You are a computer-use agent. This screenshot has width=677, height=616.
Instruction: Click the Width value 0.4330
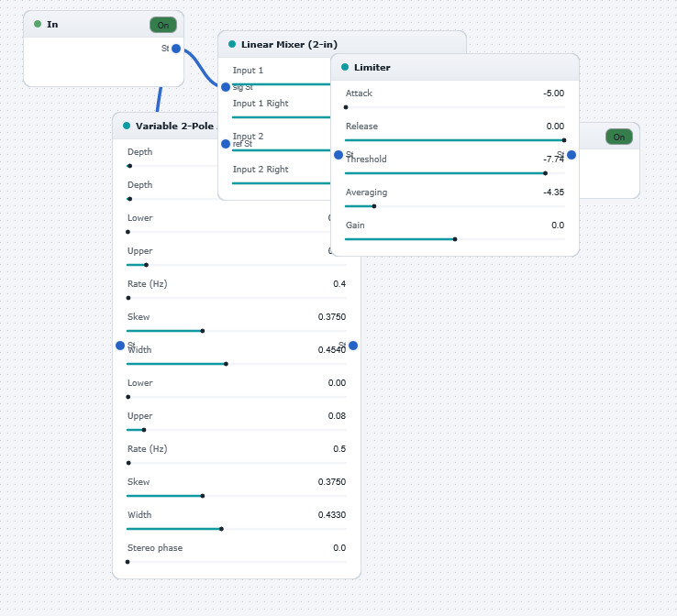point(332,514)
